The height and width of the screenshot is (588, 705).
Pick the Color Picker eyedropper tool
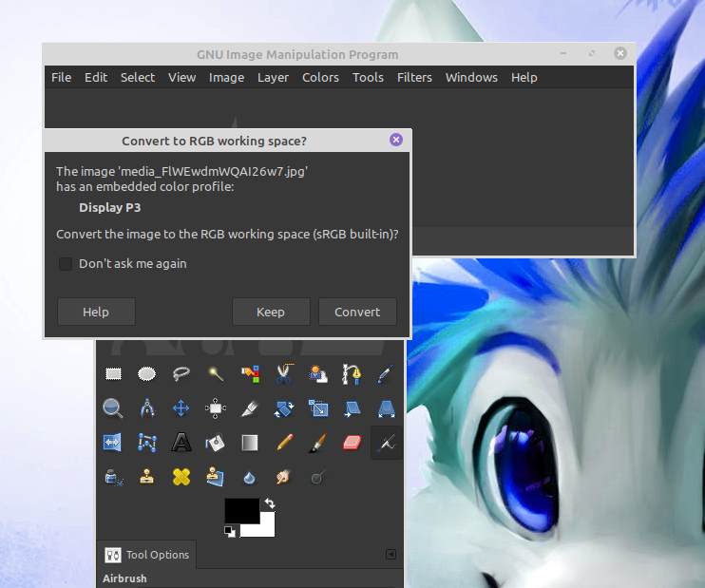click(x=386, y=374)
